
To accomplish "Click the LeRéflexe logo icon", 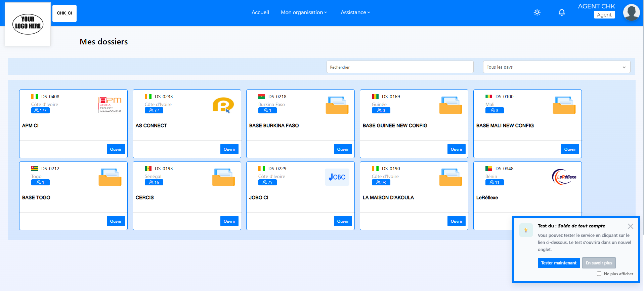I will pyautogui.click(x=564, y=177).
